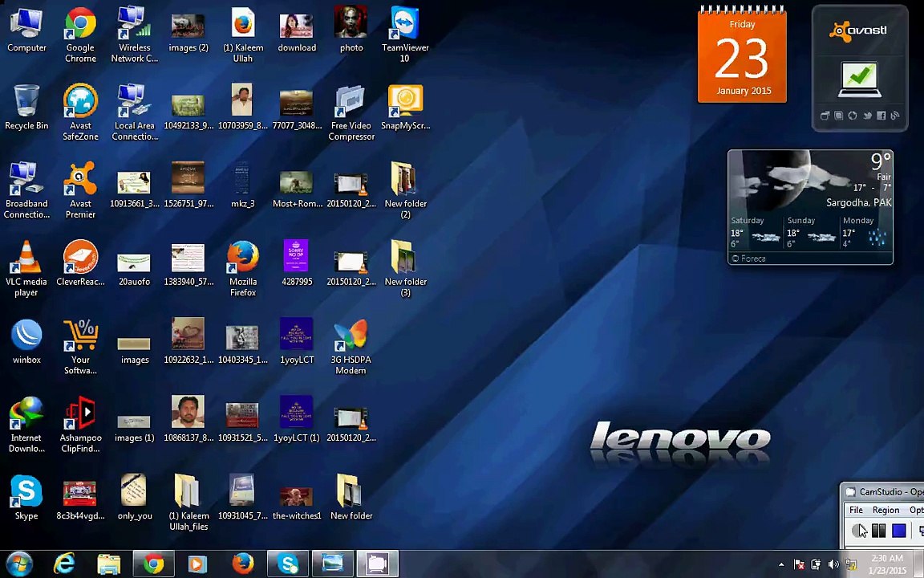The image size is (924, 578).
Task: Switch to Chrome on the taskbar
Action: coord(154,564)
